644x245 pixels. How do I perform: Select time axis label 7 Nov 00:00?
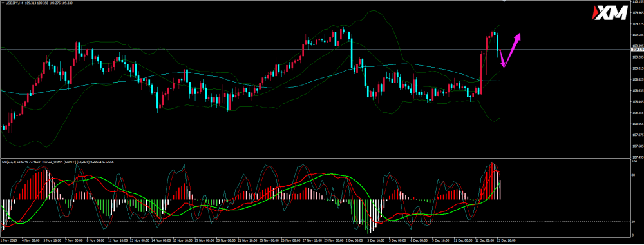coord(74,240)
